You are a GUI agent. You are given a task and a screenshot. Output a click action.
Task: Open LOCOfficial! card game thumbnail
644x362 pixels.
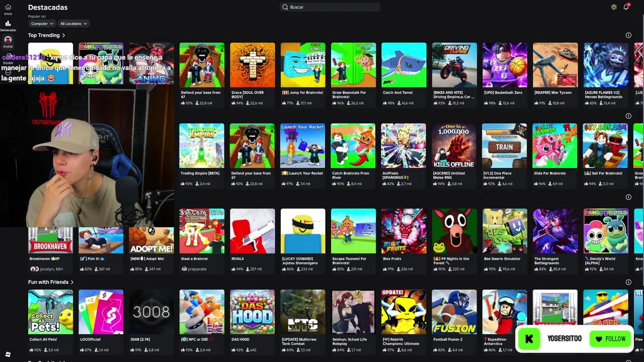point(101,312)
